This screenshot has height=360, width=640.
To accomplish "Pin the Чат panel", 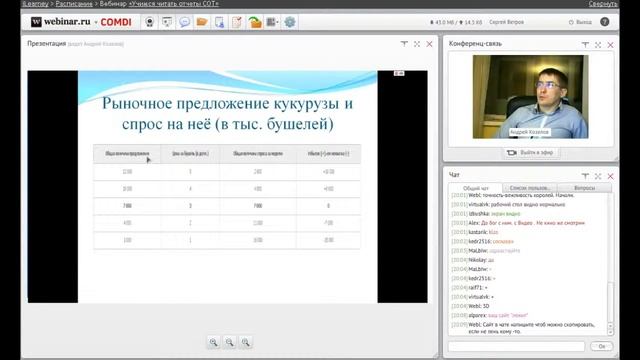I will 585,176.
